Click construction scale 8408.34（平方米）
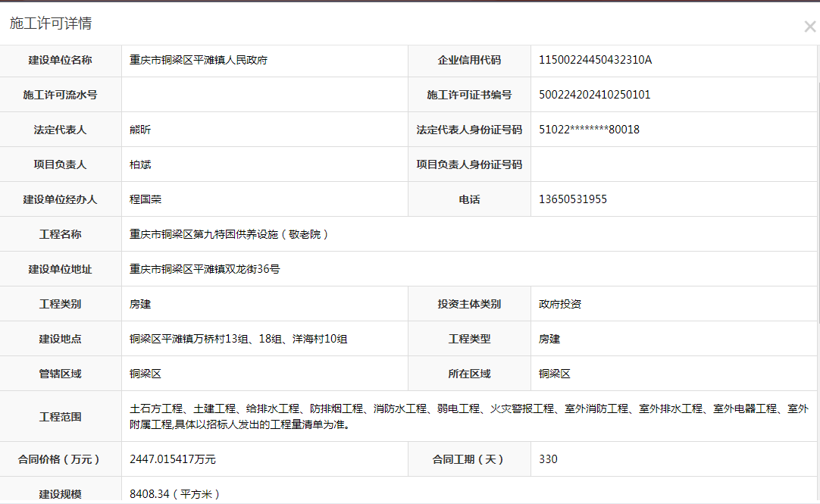Viewport: 820px width, 504px height. tap(174, 494)
